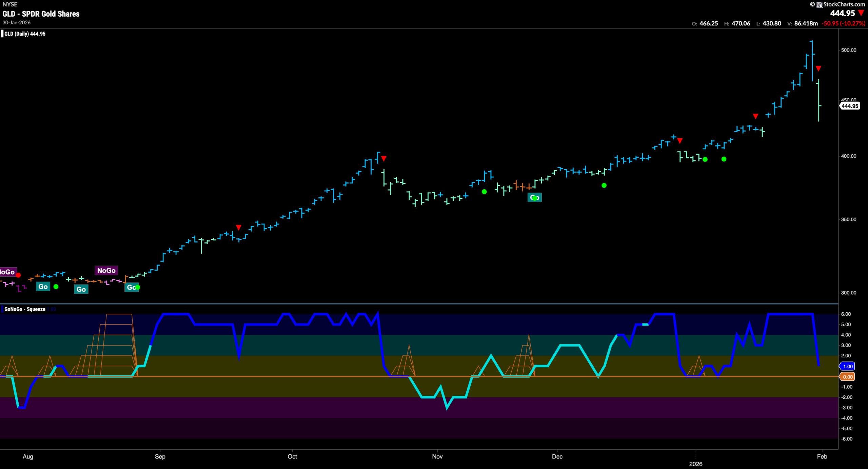Click the green dot beside the first Go label
Viewport: 868px width, 469px height.
pyautogui.click(x=56, y=287)
